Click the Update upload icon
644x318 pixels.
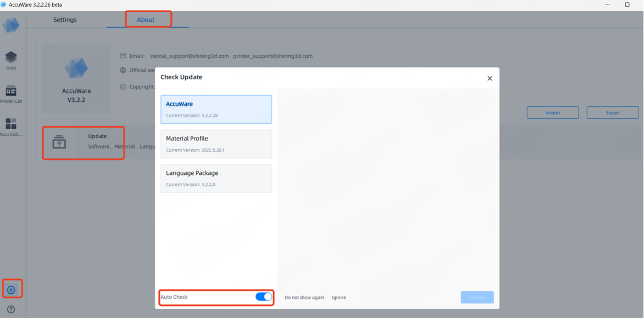point(59,142)
